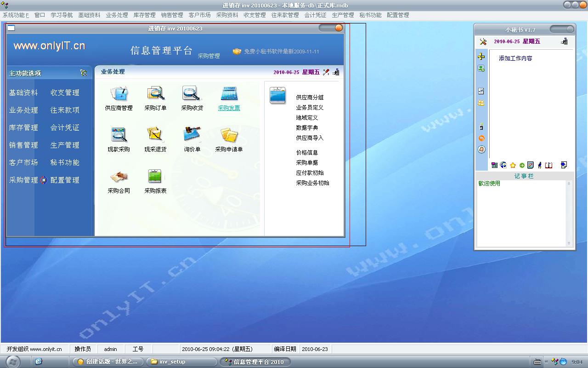Click the yellow star icon in 小秘书 toolbar
The image size is (588, 368).
[513, 165]
